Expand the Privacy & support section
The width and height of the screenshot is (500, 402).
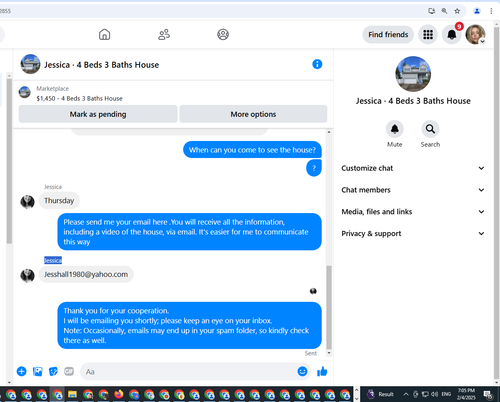[x=413, y=233]
